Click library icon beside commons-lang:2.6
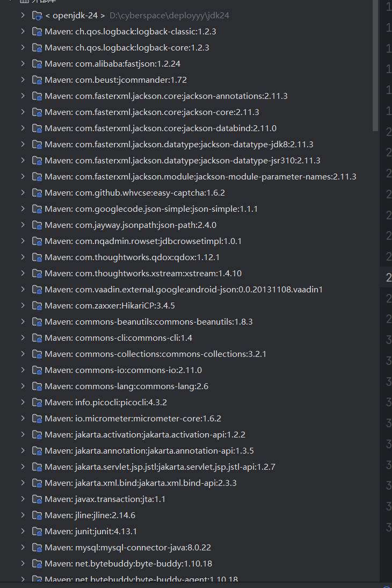The width and height of the screenshot is (392, 588). (37, 386)
